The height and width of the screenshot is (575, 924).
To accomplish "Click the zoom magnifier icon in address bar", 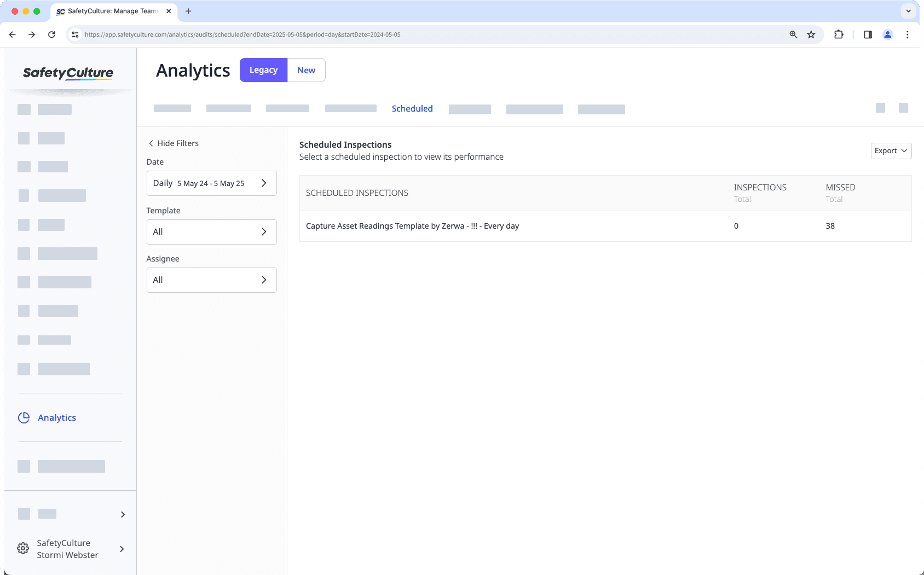I will coord(793,34).
